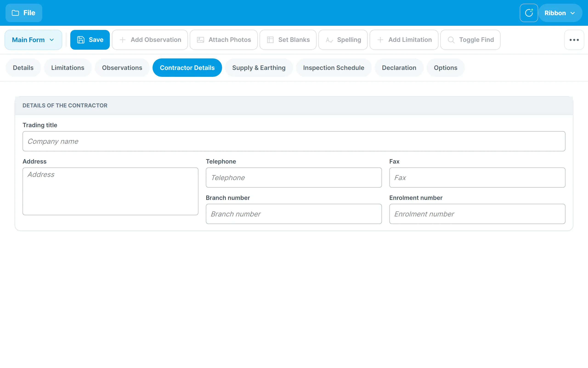
Task: Click the image icon on Attach Photos
Action: pos(201,40)
